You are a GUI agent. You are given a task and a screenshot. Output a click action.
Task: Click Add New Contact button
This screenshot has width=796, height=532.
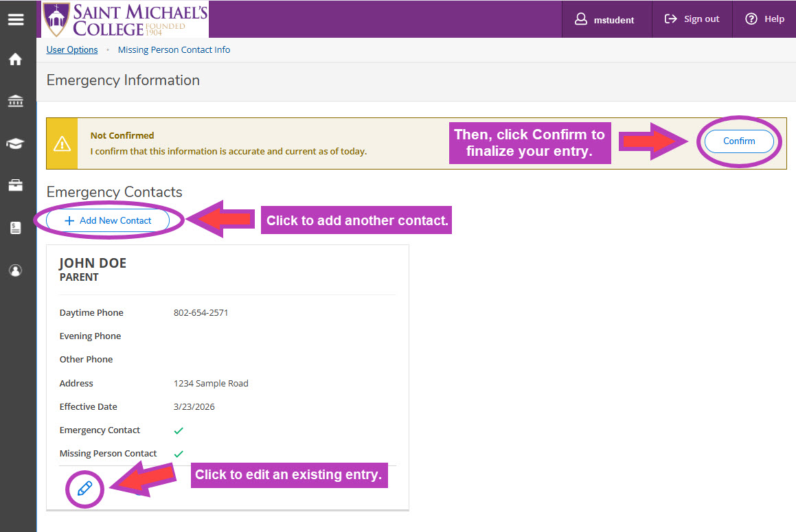tap(108, 221)
